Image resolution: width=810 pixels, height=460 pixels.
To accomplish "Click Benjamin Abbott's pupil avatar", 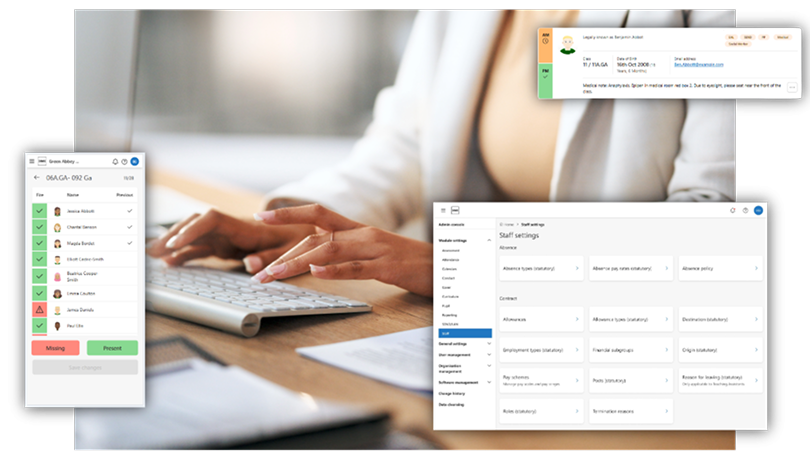I will tap(567, 44).
